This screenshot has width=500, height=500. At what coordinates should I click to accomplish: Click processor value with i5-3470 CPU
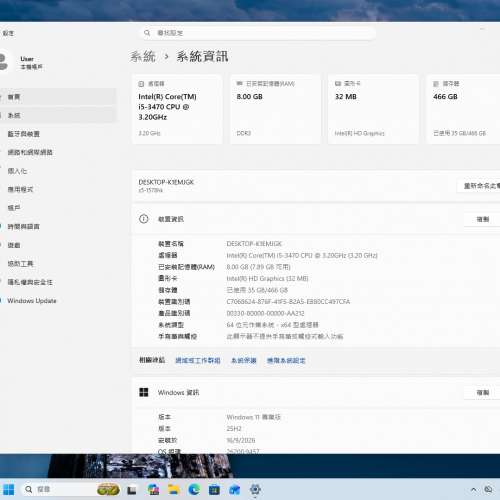[302, 255]
